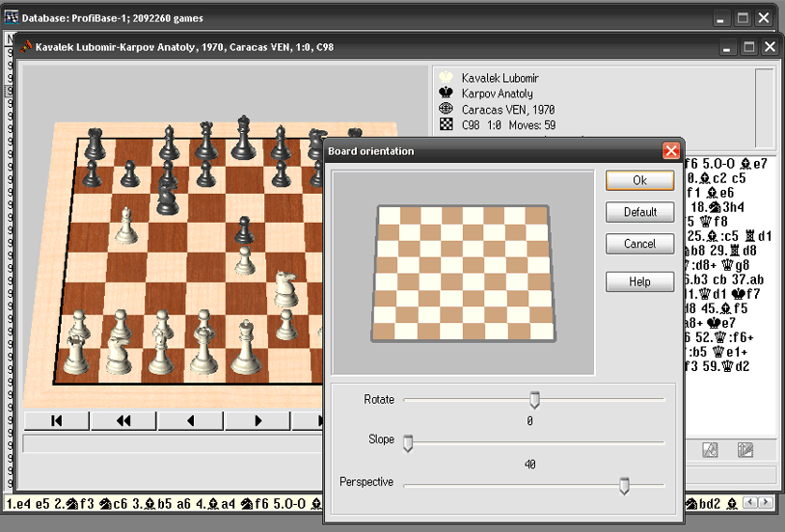Select the white knight on b1
This screenshot has width=785, height=532.
coord(119,356)
